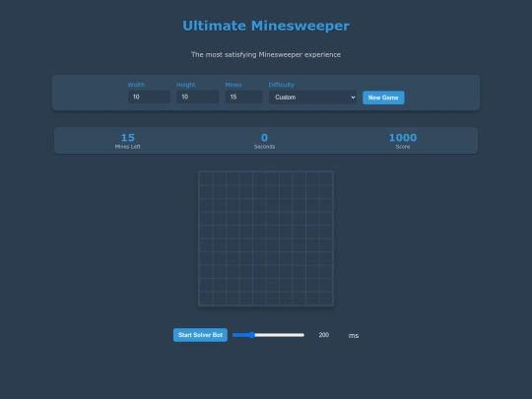
Task: Reveal the top-right cell of the minesweeper grid
Action: 326,178
